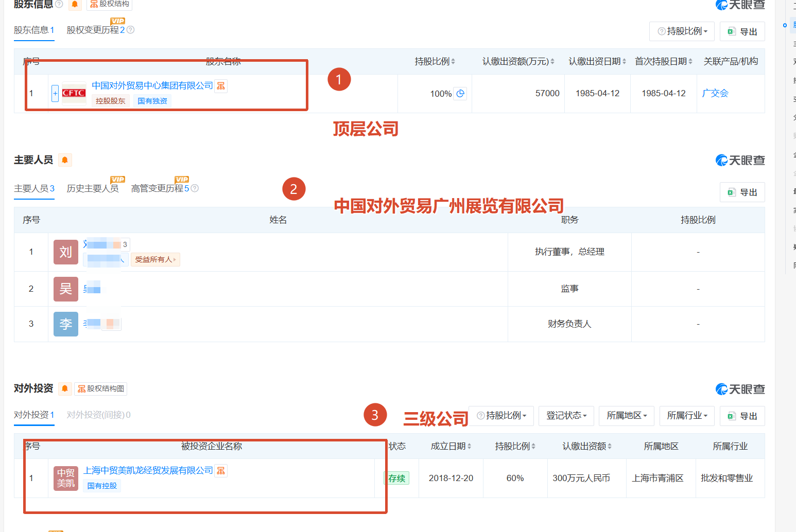Open the 对外投资(间接) 0 tab
Image resolution: width=796 pixels, height=532 pixels.
pyautogui.click(x=98, y=415)
